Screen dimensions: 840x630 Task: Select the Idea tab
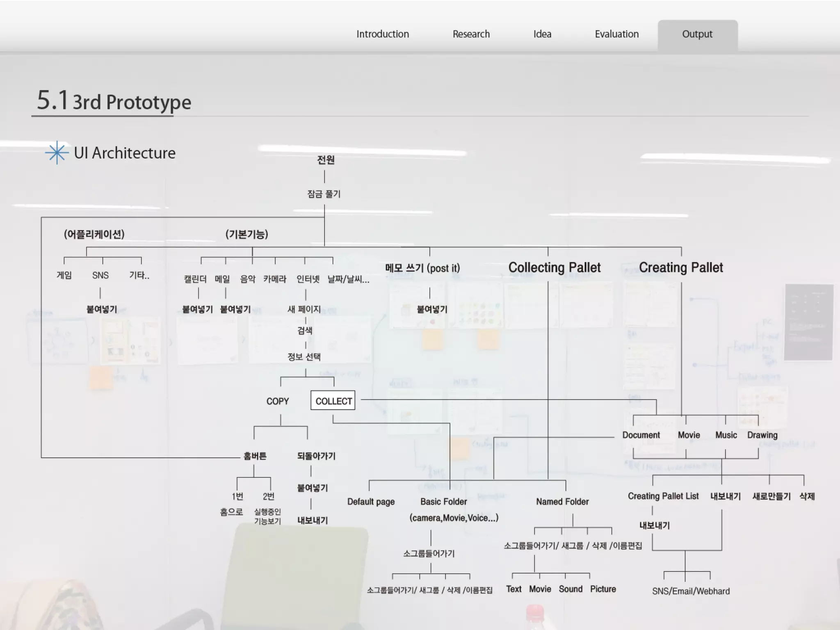(x=542, y=34)
